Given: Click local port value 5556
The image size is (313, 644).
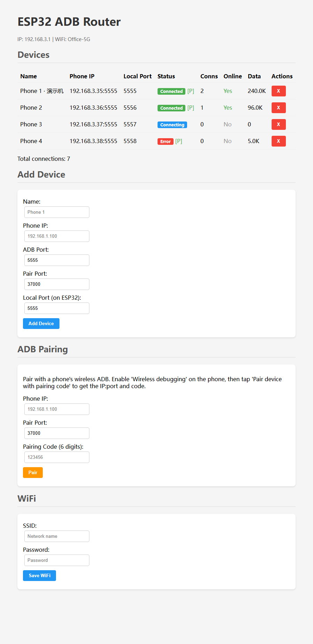Looking at the screenshot, I should 130,108.
